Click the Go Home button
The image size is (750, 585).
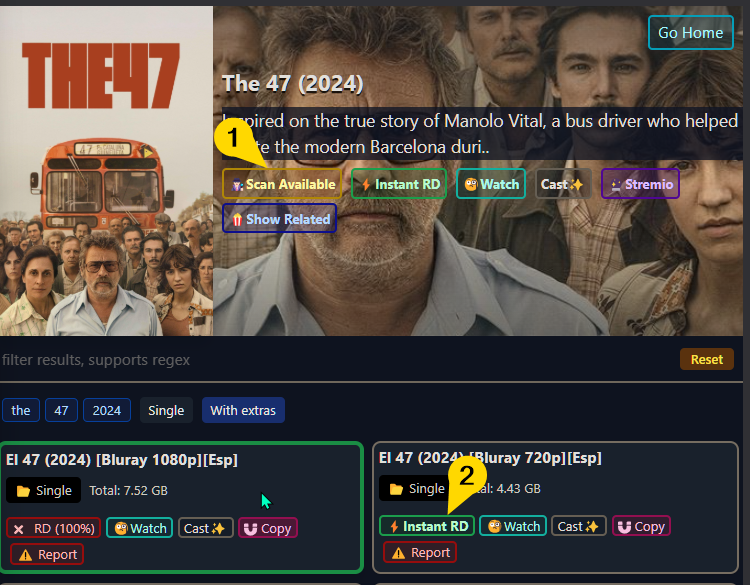(x=690, y=33)
